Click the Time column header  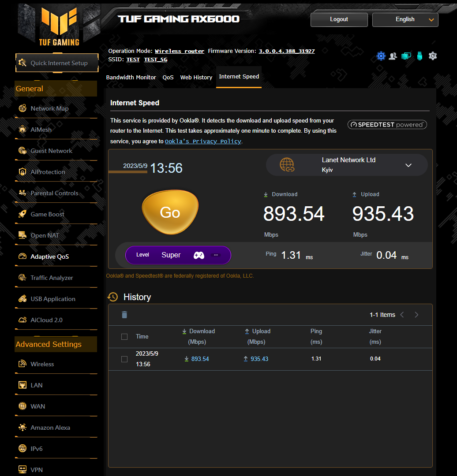point(142,336)
